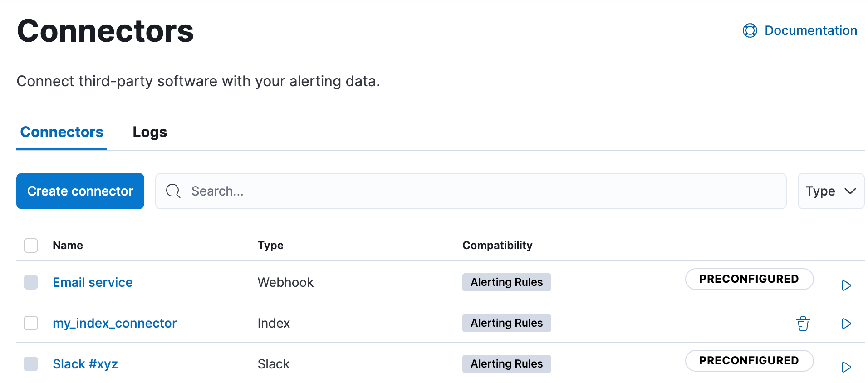
Task: Run the Email service connector
Action: pyautogui.click(x=846, y=285)
